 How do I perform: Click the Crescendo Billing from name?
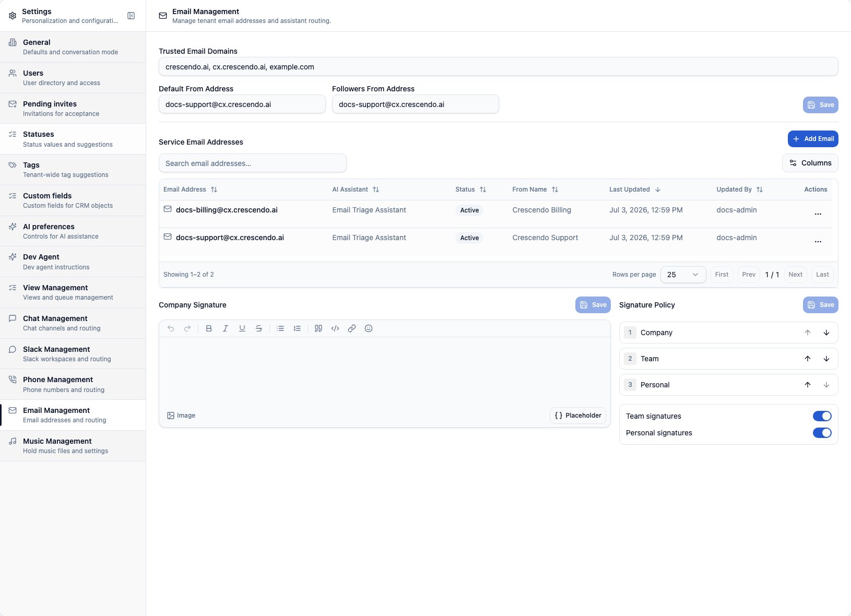click(542, 210)
